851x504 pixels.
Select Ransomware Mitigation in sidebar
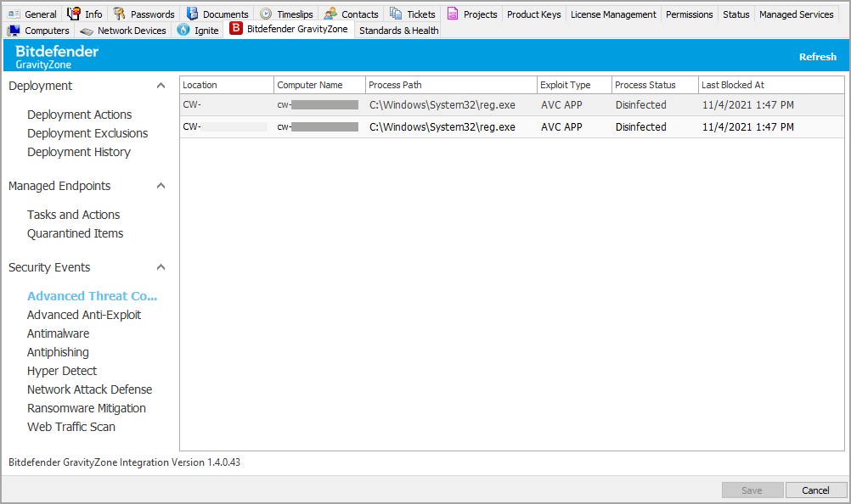[x=87, y=408]
